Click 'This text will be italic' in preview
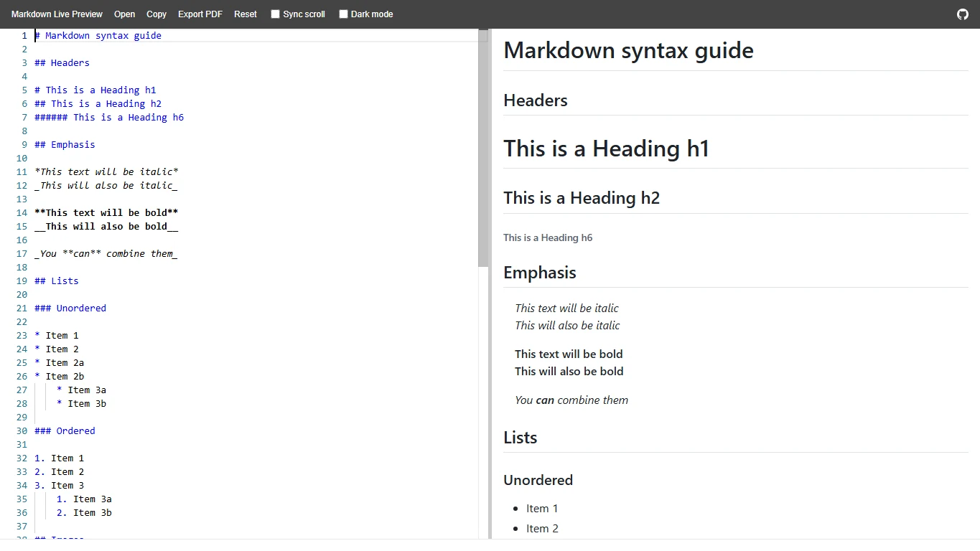 [566, 308]
